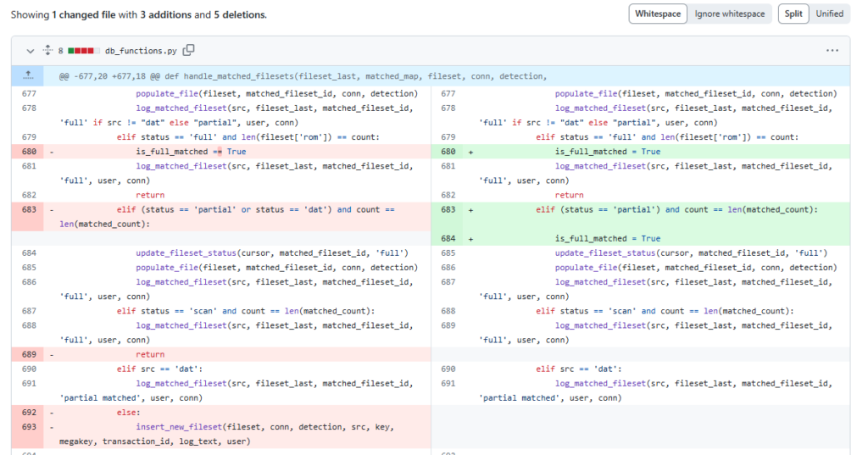Choose the Split diff view
The image size is (868, 455).
[x=793, y=14]
